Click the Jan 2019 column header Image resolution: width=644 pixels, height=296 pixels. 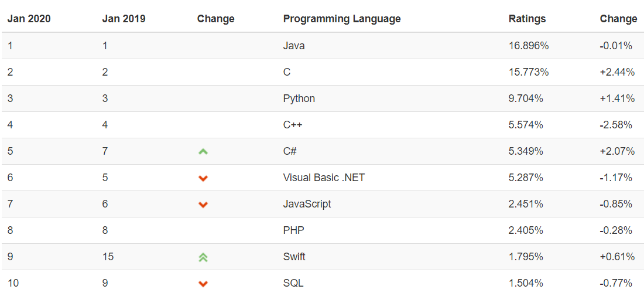click(124, 19)
